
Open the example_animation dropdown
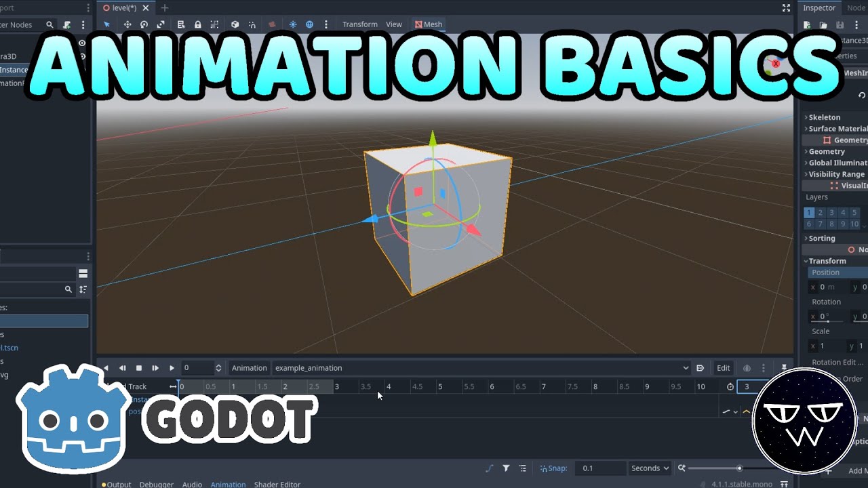(x=481, y=368)
